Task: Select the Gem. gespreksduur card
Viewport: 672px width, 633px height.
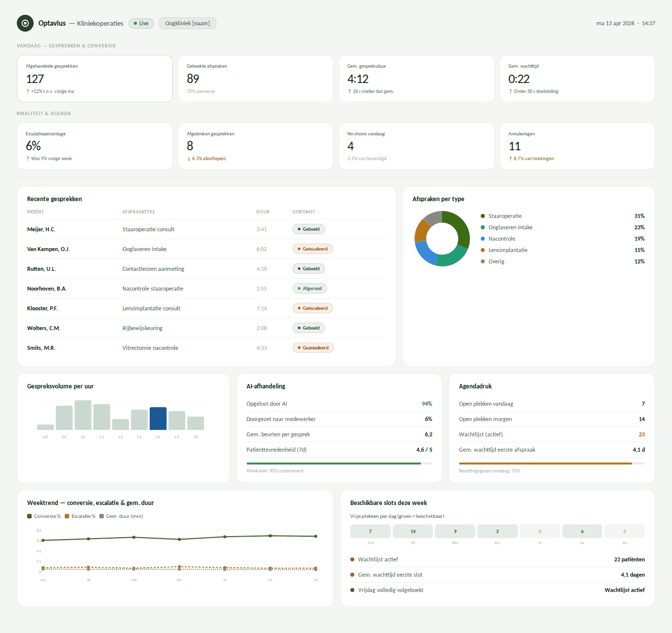Action: (417, 79)
